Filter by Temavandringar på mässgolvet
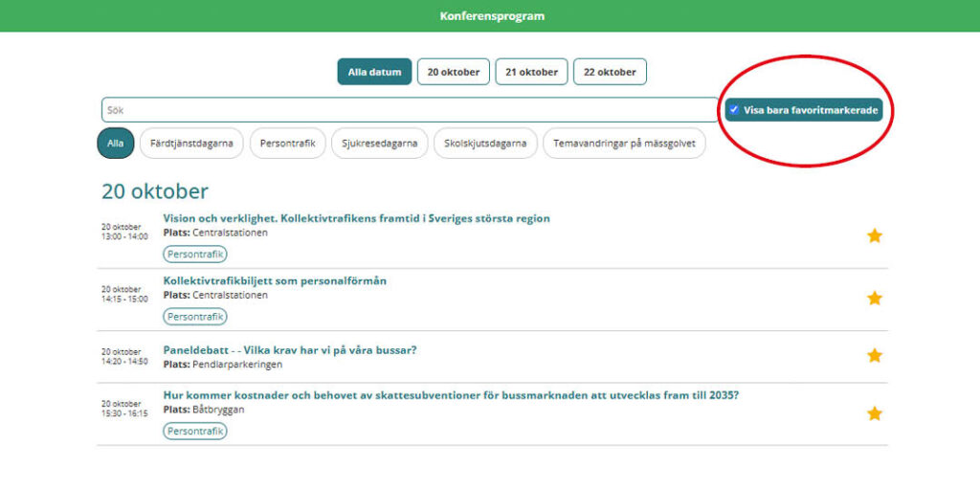Viewport: 980px width, 490px height. (624, 144)
